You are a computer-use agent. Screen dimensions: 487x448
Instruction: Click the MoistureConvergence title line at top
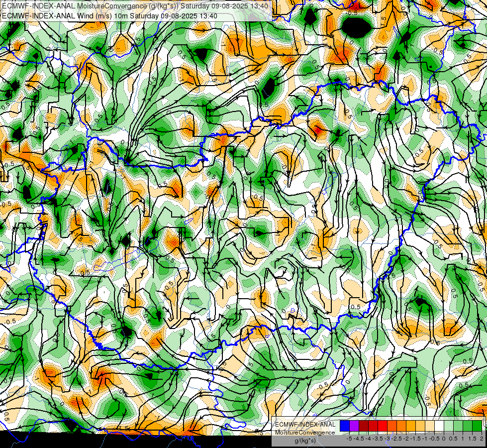(135, 6)
